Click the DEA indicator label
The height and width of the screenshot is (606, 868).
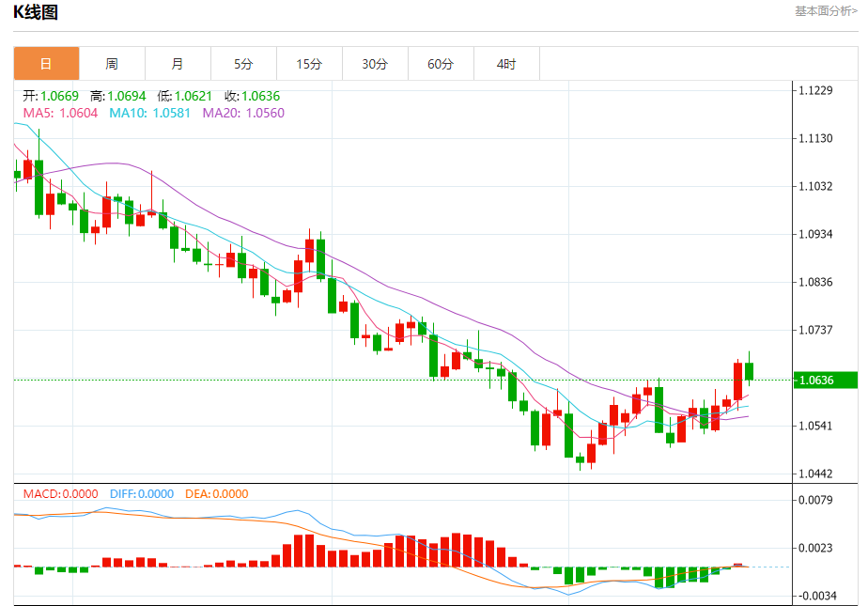tap(216, 493)
